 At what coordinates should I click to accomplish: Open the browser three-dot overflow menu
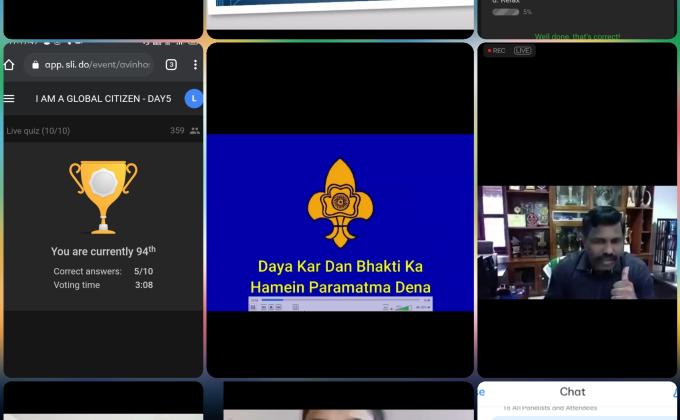(196, 65)
